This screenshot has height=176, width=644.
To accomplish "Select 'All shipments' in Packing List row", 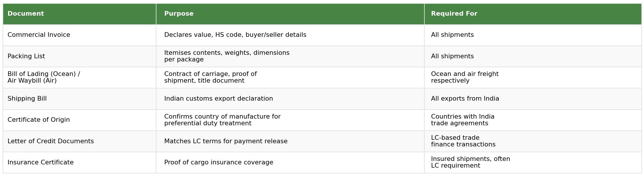I will coord(533,56).
